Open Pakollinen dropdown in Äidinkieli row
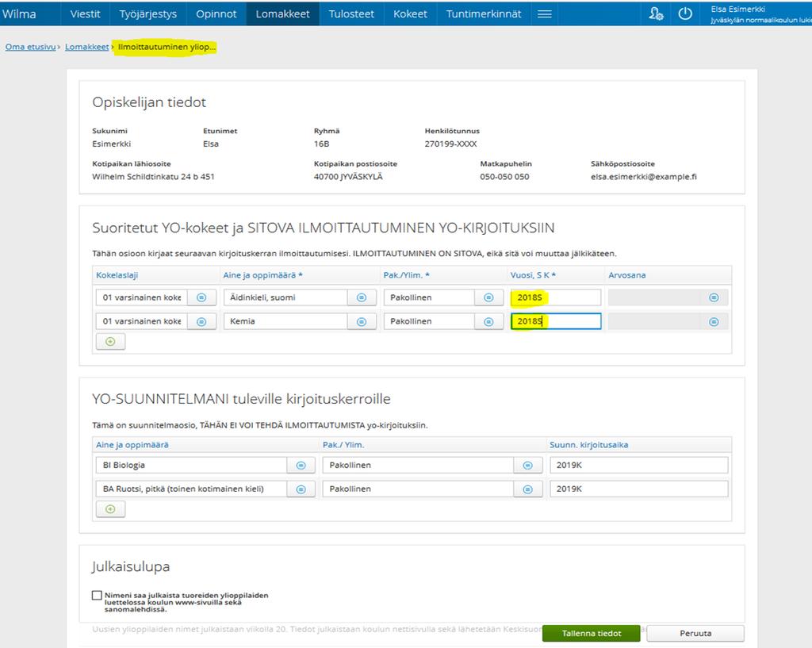This screenshot has width=812, height=648. tap(488, 297)
